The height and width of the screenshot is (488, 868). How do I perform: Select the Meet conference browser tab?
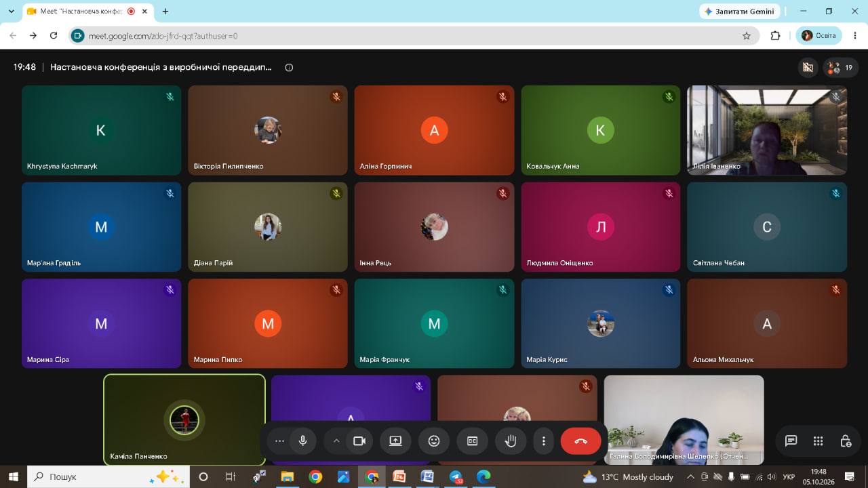tap(88, 12)
